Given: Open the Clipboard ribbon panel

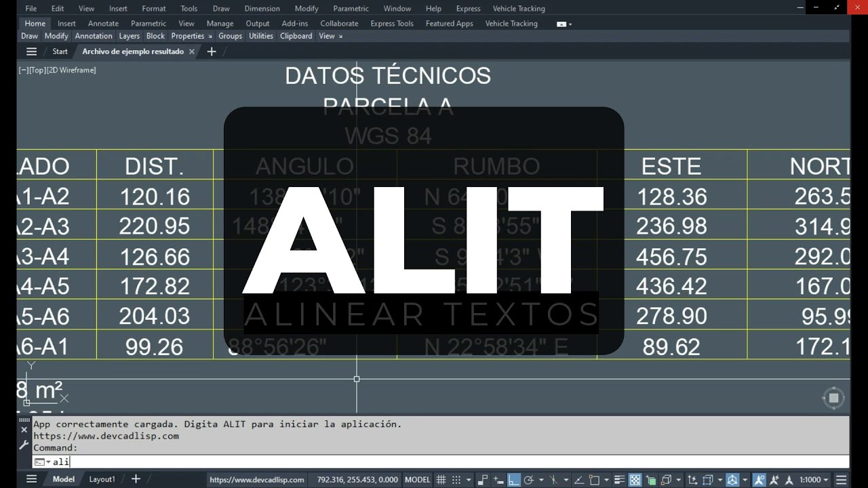Looking at the screenshot, I should coord(296,36).
